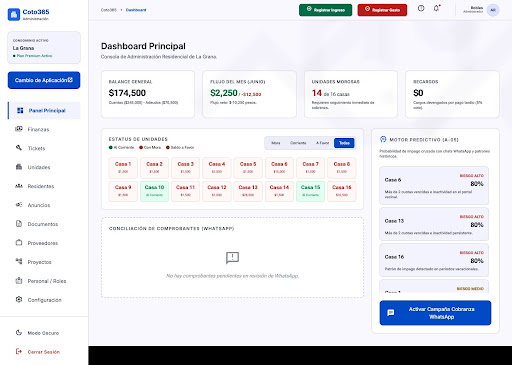Expand the Casa 6 risk card
The image size is (512, 365).
click(x=434, y=185)
